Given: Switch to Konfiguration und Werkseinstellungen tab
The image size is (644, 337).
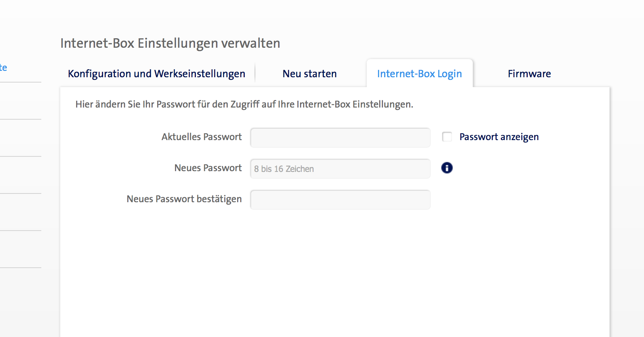Looking at the screenshot, I should click(x=156, y=73).
